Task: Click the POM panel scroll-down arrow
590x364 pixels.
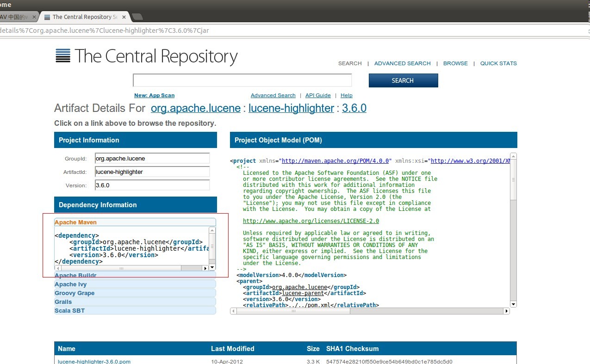Action: pos(513,304)
